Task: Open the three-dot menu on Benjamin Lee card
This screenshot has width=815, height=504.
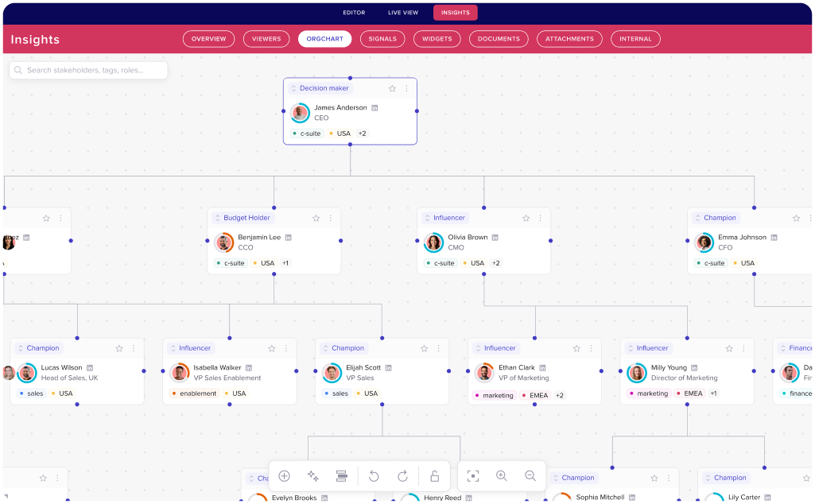Action: 331,219
